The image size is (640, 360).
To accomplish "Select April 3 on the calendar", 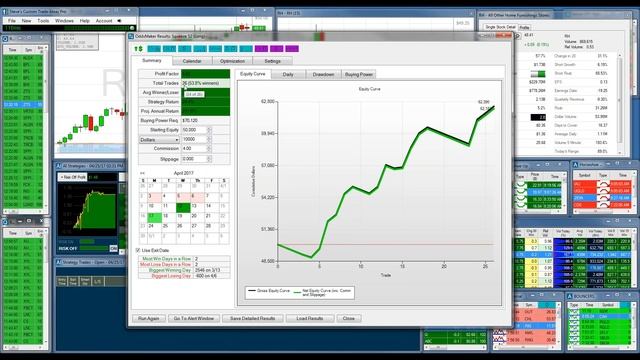I will pyautogui.click(x=154, y=197).
